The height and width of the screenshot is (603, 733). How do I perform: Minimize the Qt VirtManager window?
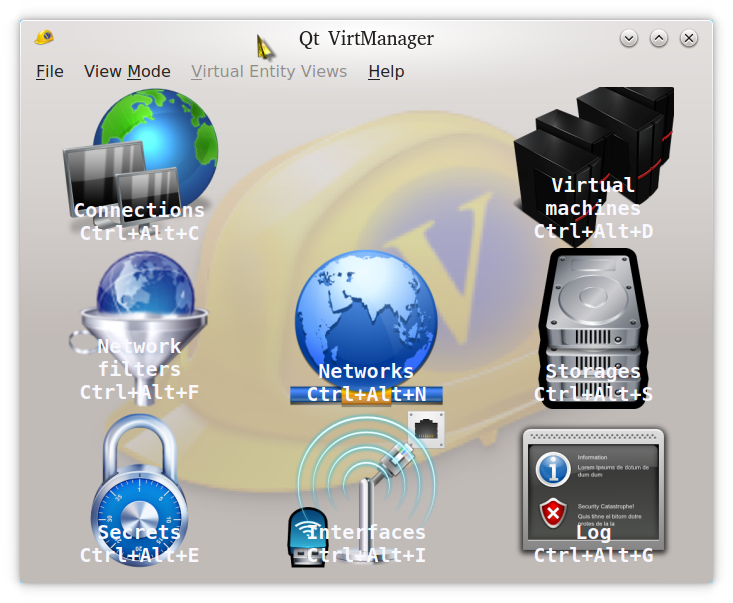pyautogui.click(x=629, y=38)
